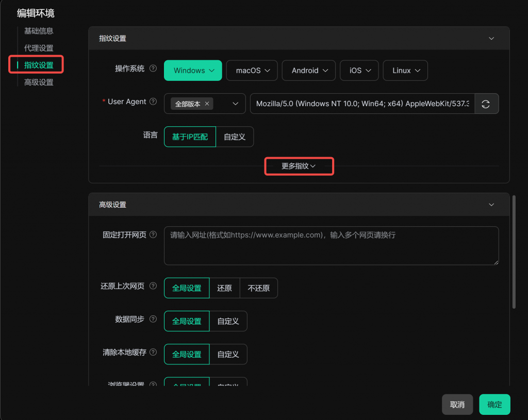Select 自定义 for 语言 setting
528x420 pixels.
point(235,137)
